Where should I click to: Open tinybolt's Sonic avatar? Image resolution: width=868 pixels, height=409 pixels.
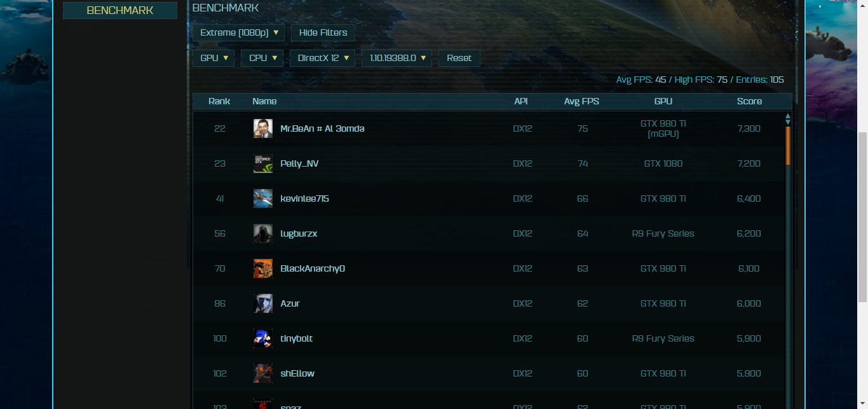pos(263,338)
